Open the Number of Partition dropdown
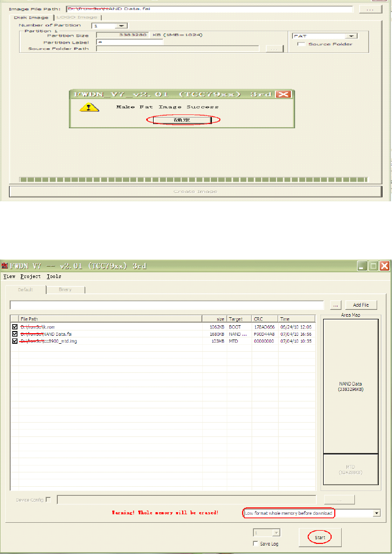 [x=121, y=26]
